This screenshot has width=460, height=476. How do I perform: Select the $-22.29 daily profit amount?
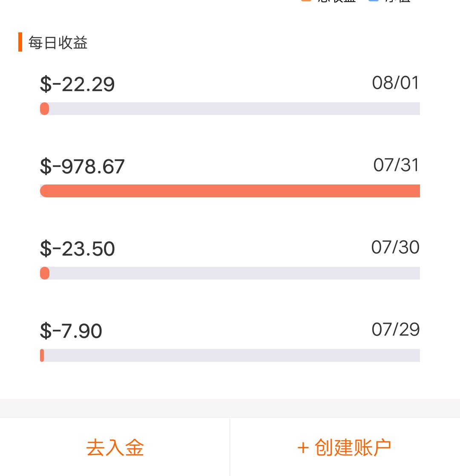pos(78,84)
